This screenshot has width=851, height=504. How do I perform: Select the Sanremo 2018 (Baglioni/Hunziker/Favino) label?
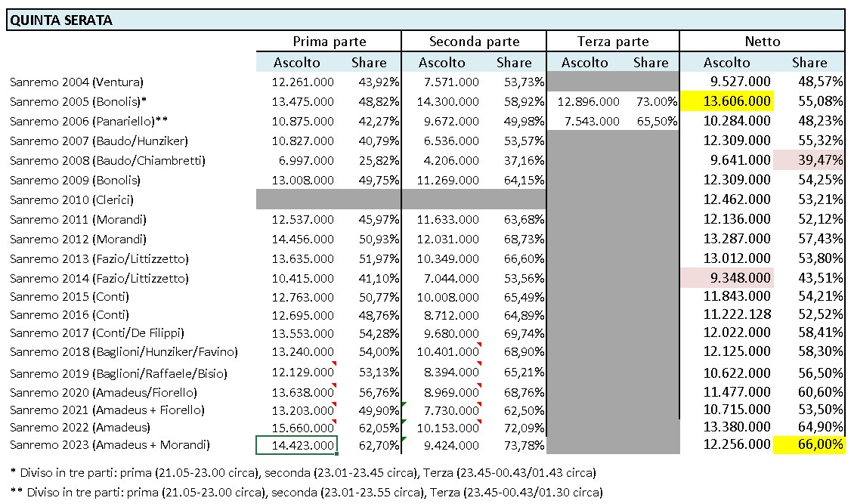click(124, 351)
